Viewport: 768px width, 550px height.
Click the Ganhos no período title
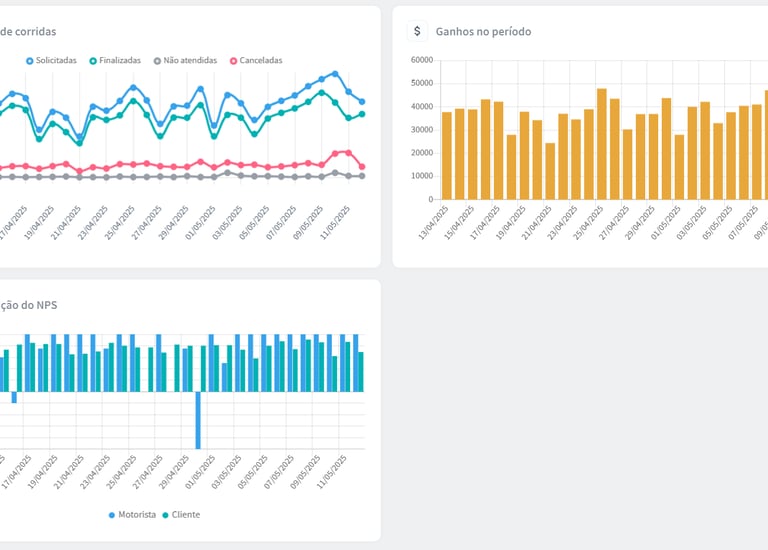483,31
